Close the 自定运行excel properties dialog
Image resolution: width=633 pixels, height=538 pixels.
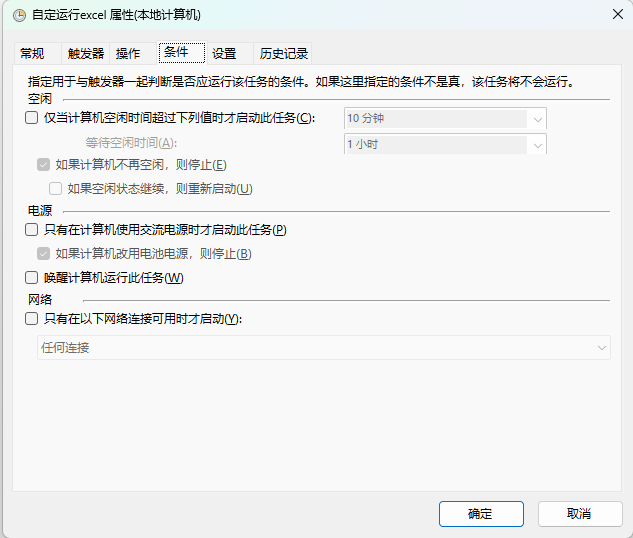[x=617, y=15]
